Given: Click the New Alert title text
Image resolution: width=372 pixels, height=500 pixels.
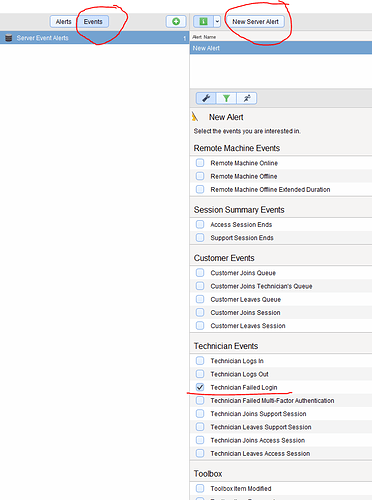Looking at the screenshot, I should click(x=226, y=117).
